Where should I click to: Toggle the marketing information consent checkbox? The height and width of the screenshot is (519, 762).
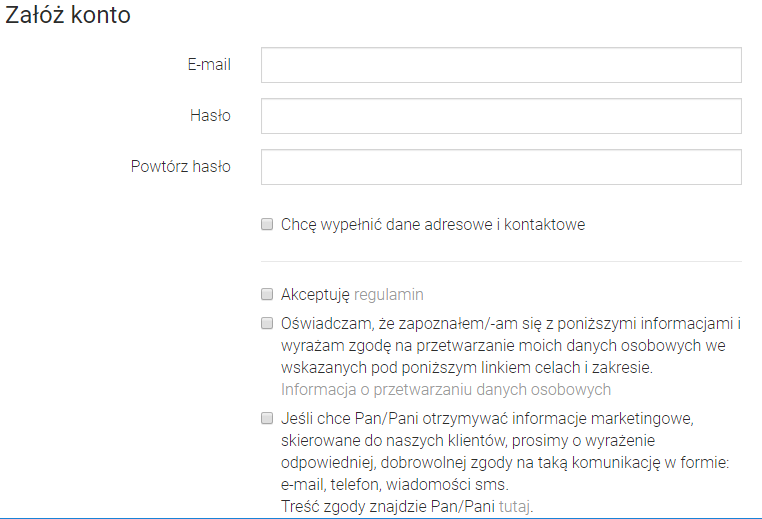[267, 418]
